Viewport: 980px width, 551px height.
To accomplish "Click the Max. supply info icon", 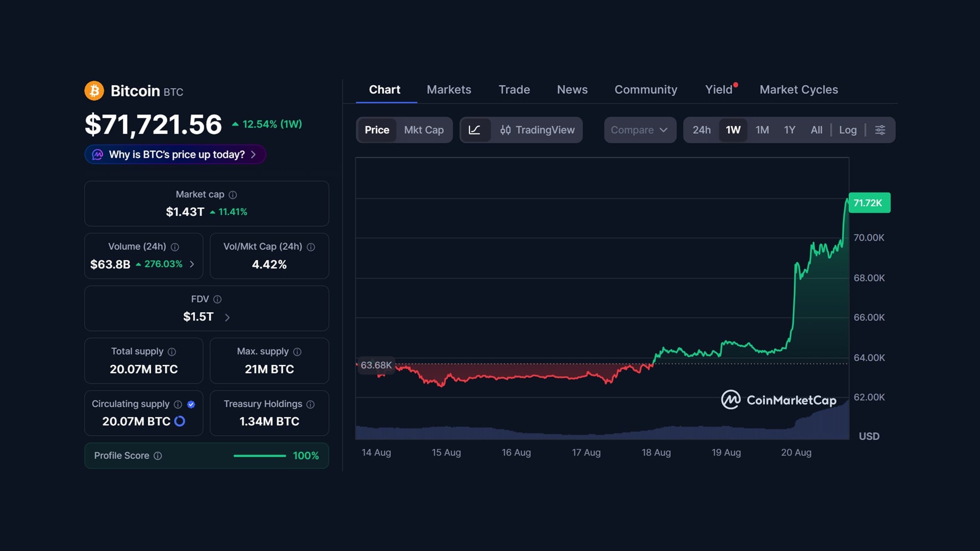I will 298,352.
